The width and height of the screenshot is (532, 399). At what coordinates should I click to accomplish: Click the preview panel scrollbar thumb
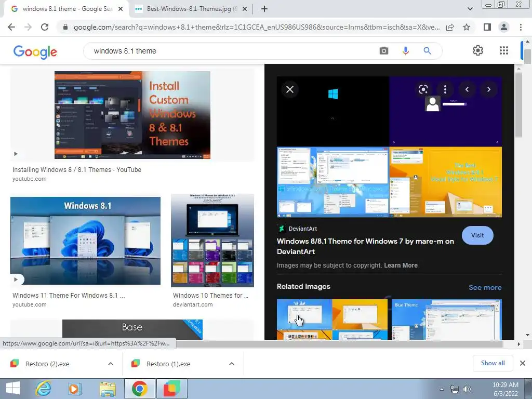(518, 105)
